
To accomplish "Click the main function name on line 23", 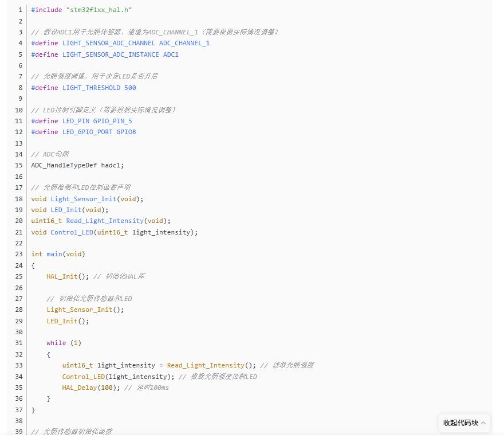I will [x=54, y=254].
